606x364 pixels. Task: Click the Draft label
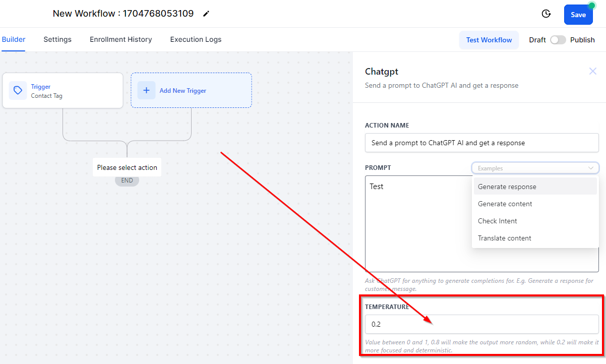click(537, 40)
